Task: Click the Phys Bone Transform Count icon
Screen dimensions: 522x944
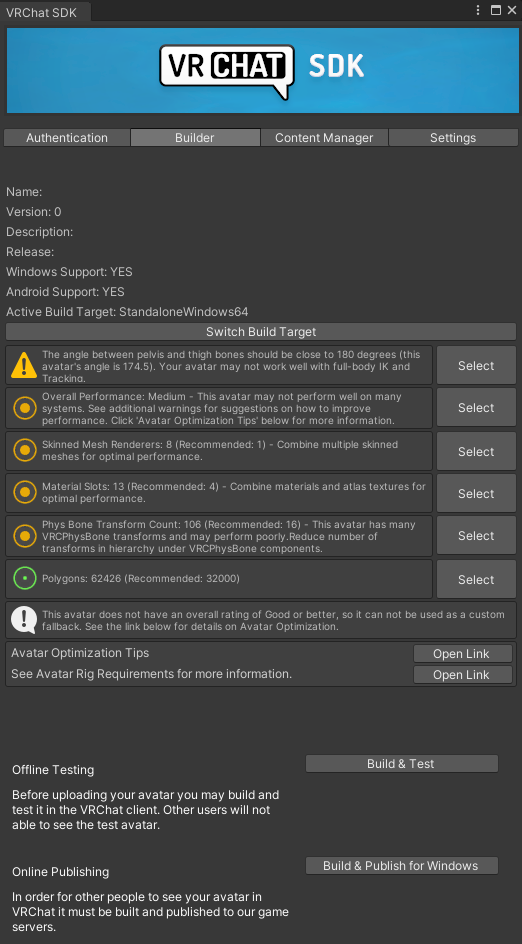Action: [x=25, y=535]
